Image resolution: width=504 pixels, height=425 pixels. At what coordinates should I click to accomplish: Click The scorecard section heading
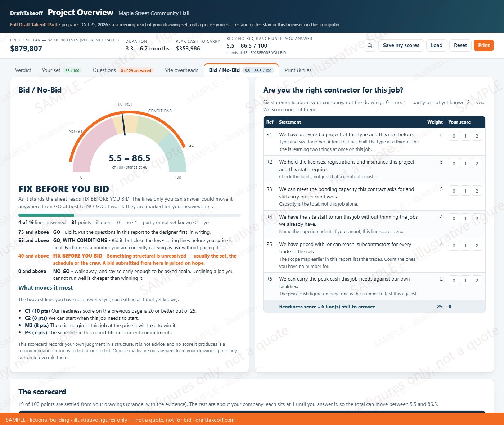click(42, 392)
